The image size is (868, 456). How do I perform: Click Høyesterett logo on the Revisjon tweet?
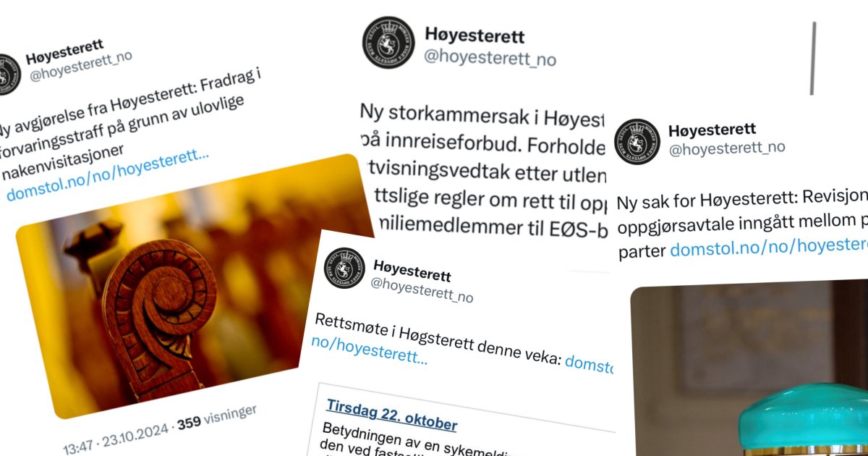(637, 140)
